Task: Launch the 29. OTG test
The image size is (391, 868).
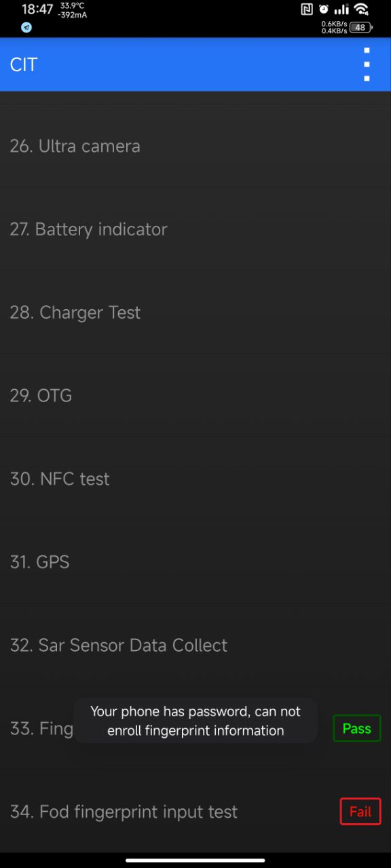Action: click(195, 395)
